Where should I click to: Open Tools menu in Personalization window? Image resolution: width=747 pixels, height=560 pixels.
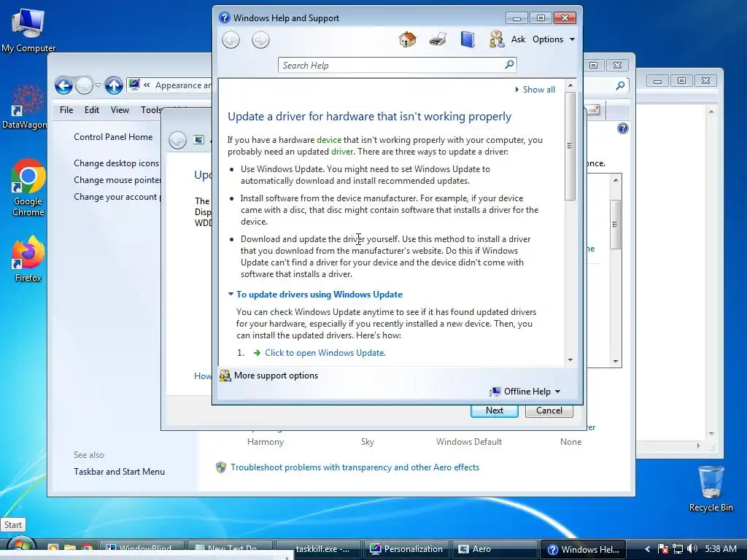pos(151,110)
